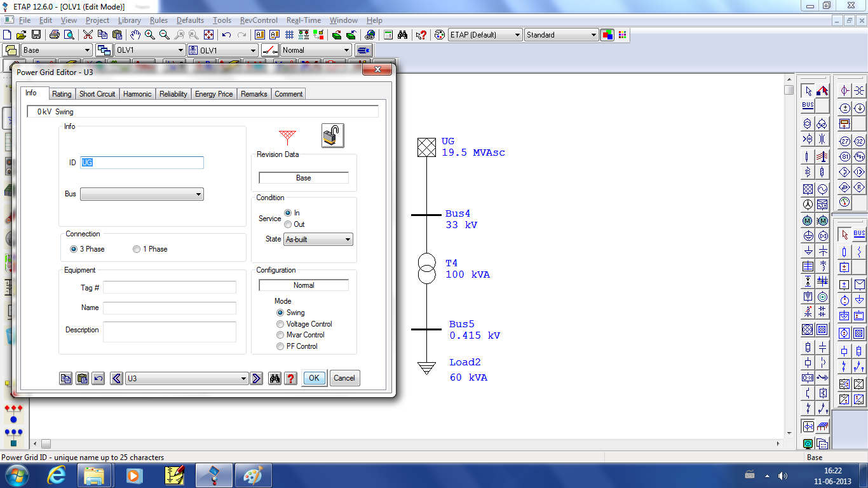This screenshot has width=868, height=488.
Task: Select the Bus element tool
Action: click(808, 105)
